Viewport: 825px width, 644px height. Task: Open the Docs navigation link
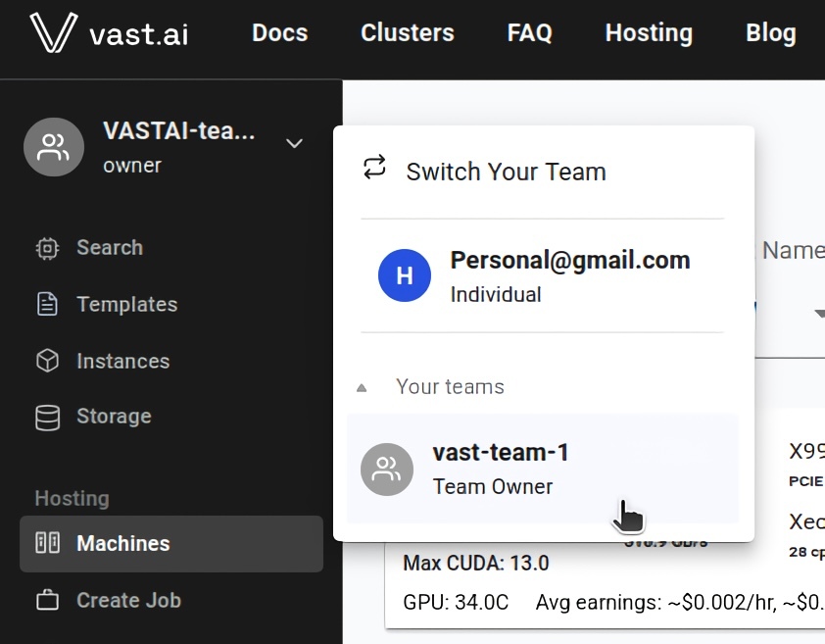tap(279, 32)
